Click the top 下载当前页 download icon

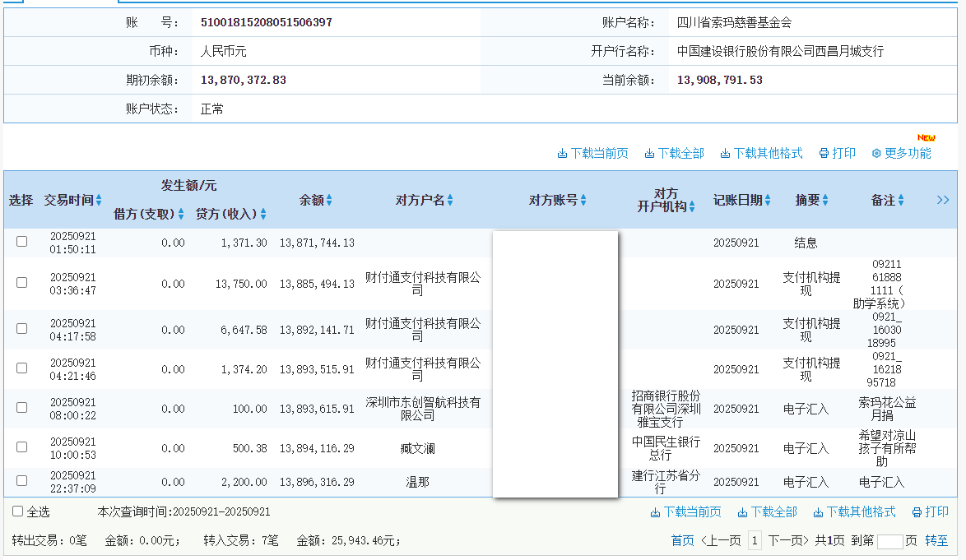point(561,153)
